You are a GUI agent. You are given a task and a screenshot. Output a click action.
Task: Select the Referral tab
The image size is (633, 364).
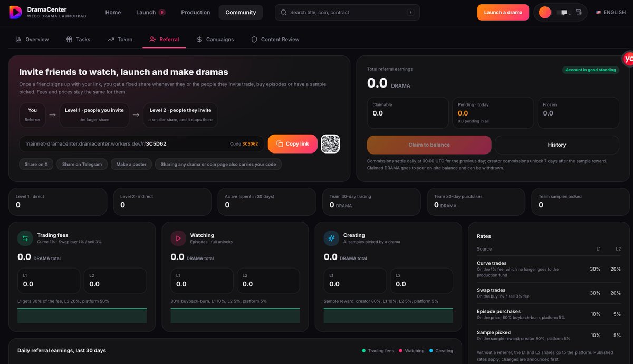click(x=164, y=39)
